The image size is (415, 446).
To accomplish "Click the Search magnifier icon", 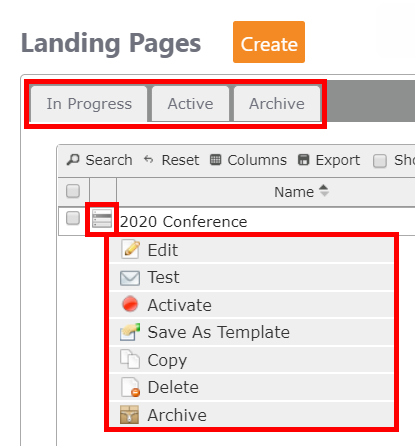I will point(73,160).
